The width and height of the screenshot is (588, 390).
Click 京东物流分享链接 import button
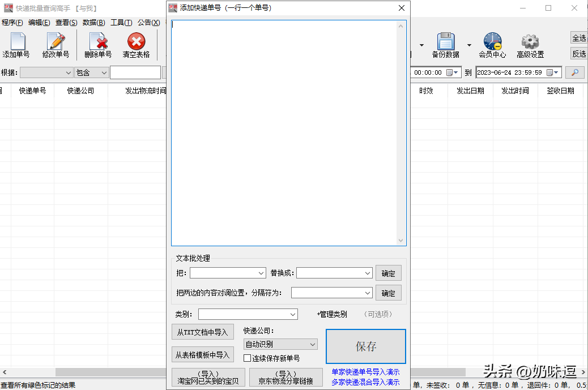point(286,378)
